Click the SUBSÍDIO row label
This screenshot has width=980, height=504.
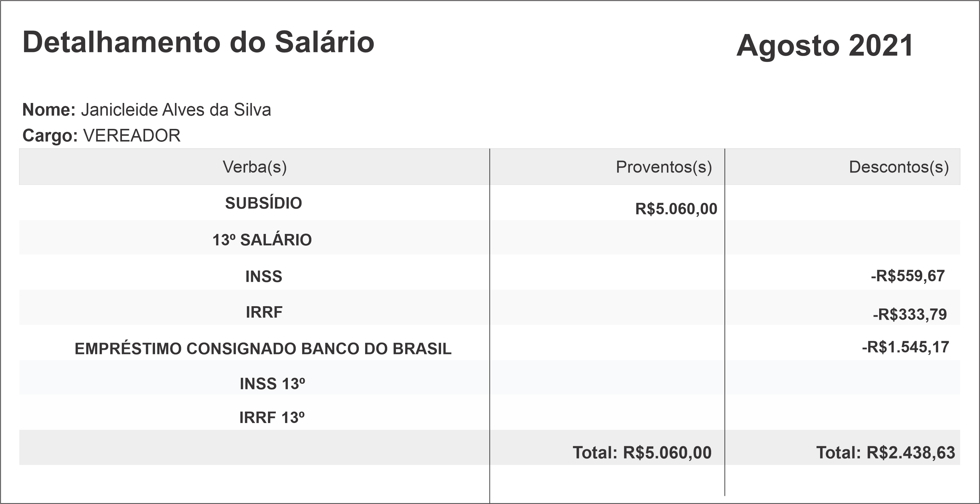coord(263,203)
